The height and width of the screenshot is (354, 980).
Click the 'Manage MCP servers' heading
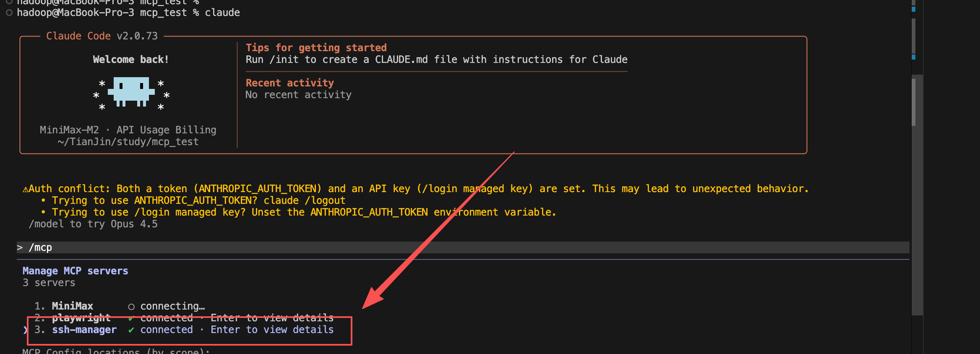[76, 271]
